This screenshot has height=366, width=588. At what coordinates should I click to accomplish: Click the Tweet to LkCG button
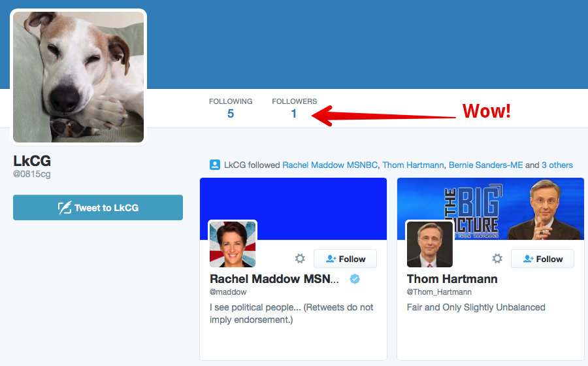(x=98, y=207)
